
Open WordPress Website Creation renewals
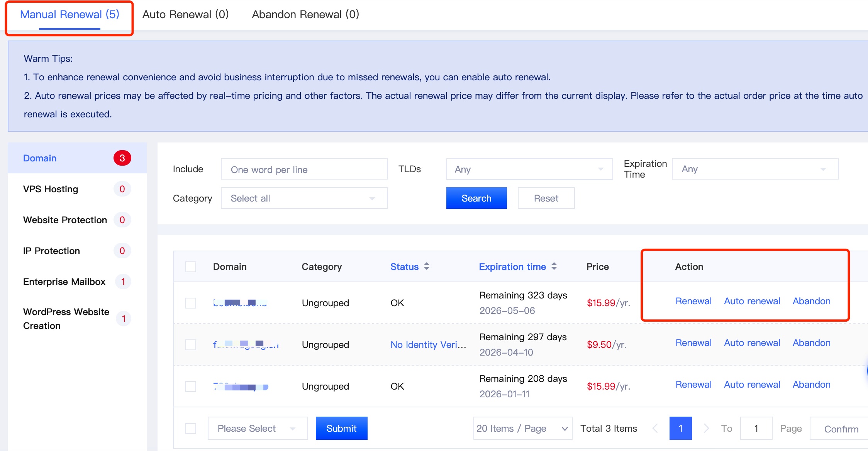click(x=77, y=319)
